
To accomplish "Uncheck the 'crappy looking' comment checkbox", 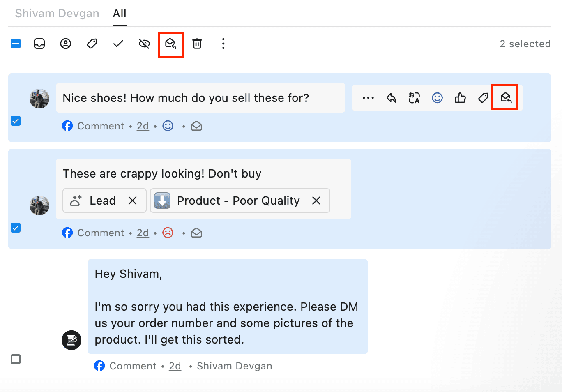I will coord(16,228).
